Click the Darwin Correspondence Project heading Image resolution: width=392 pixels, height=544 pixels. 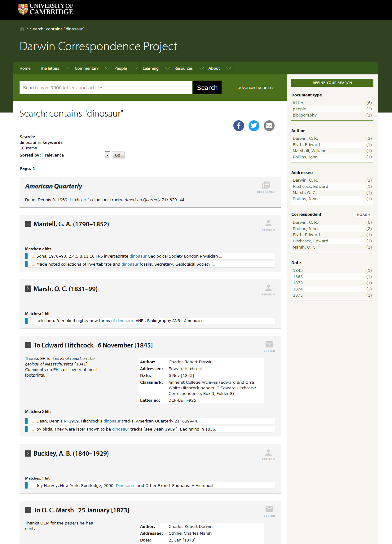pos(99,46)
